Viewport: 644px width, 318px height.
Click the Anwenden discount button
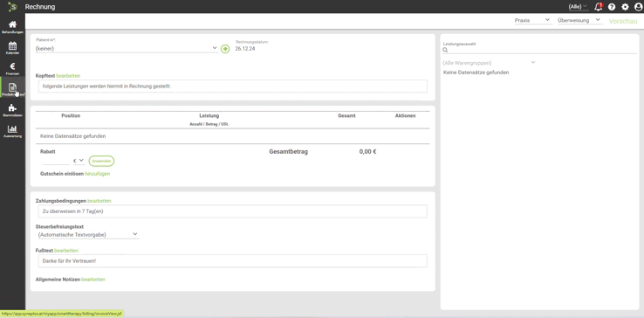[x=101, y=162]
